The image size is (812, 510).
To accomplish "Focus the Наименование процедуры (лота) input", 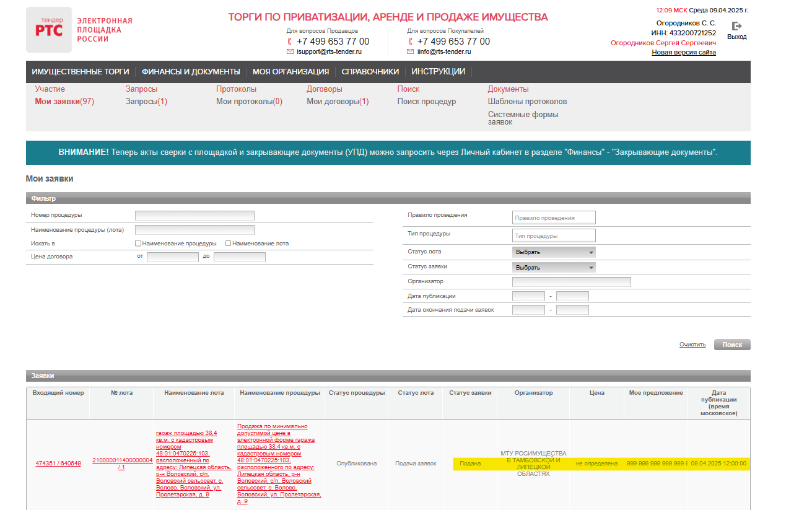I will (194, 230).
